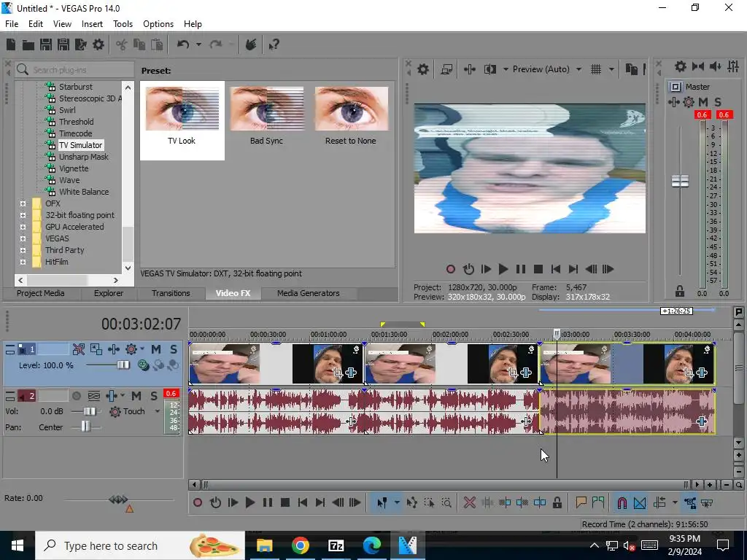
Task: Open the Undo history dropdown arrow
Action: (x=198, y=44)
